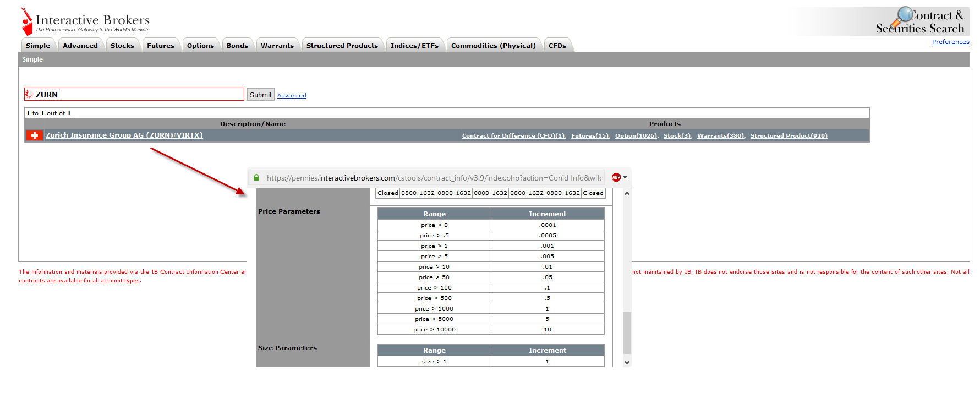Image resolution: width=980 pixels, height=403 pixels.
Task: Click the 'price > .5' range cell
Action: click(434, 235)
